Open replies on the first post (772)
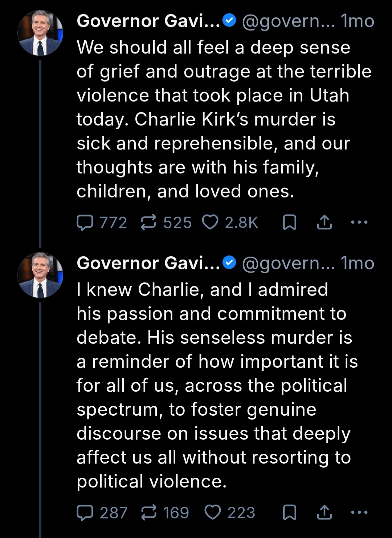 click(x=85, y=223)
